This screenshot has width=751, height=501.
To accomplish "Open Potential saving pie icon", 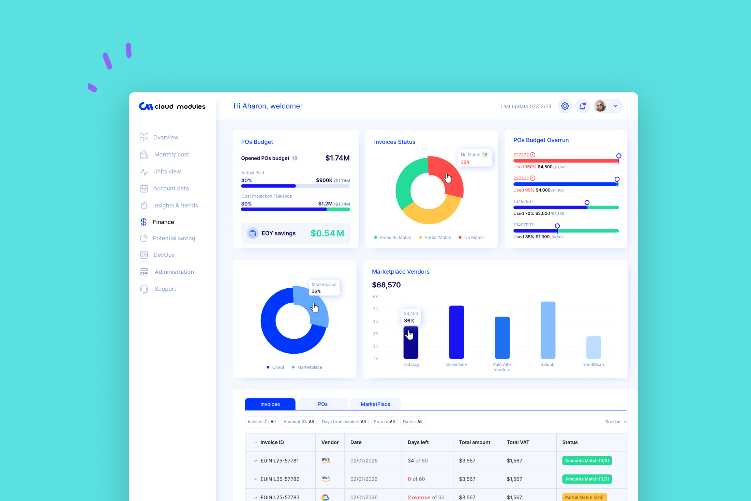I will click(x=144, y=238).
